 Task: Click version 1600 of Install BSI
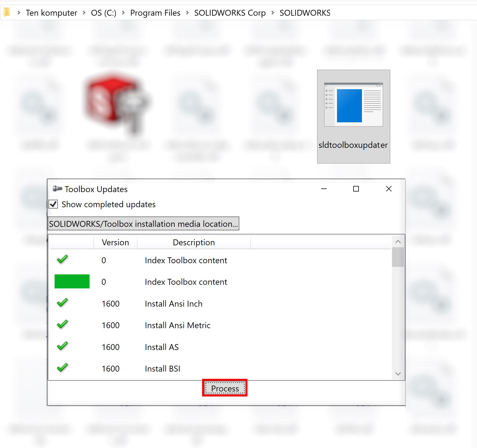(111, 368)
